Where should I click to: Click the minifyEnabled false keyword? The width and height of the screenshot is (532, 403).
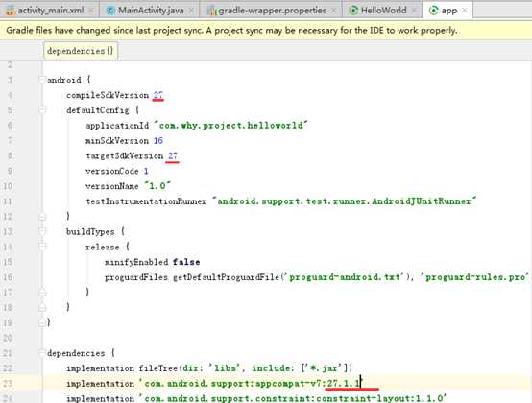[186, 262]
